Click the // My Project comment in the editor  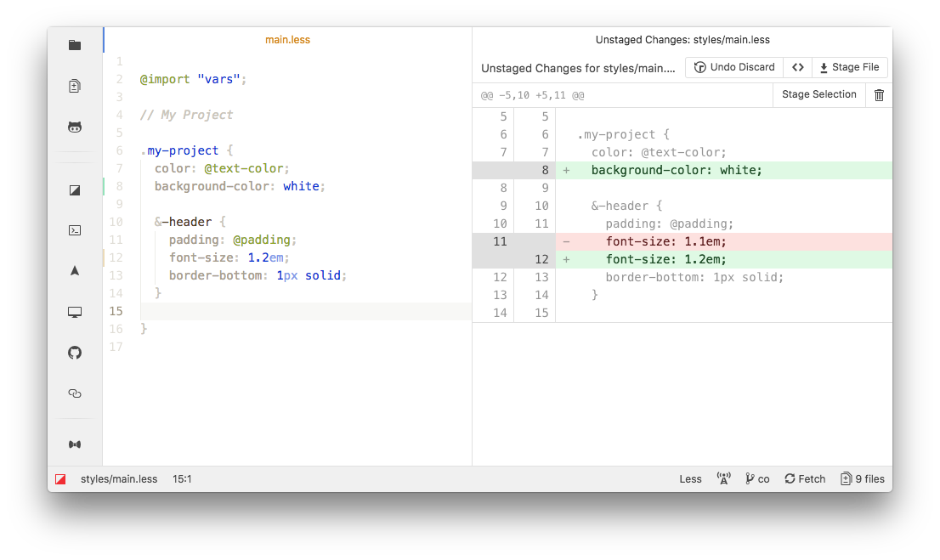click(x=186, y=115)
